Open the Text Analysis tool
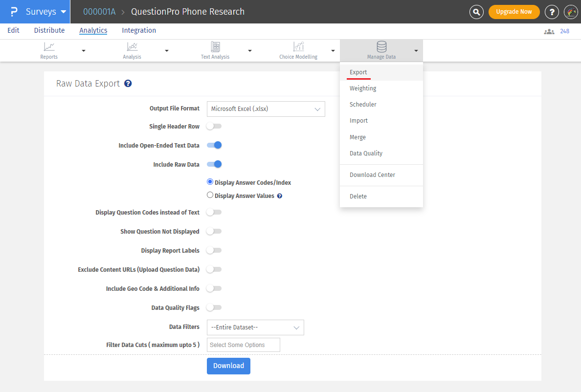This screenshot has height=392, width=581. point(215,47)
